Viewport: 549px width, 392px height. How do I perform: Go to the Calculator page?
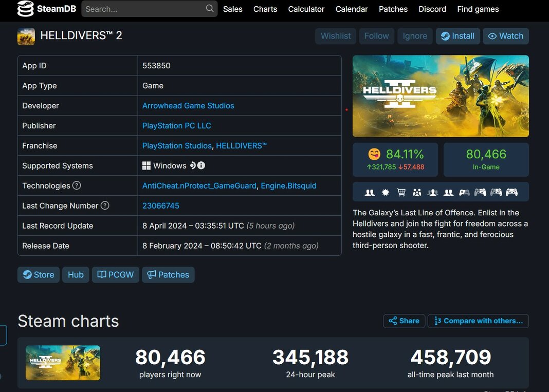[x=306, y=9]
